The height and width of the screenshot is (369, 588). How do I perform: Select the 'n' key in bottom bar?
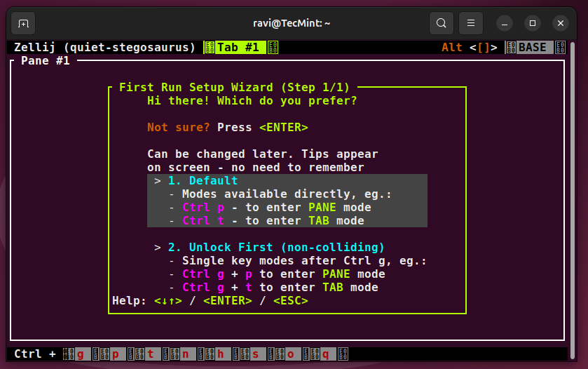pyautogui.click(x=185, y=354)
